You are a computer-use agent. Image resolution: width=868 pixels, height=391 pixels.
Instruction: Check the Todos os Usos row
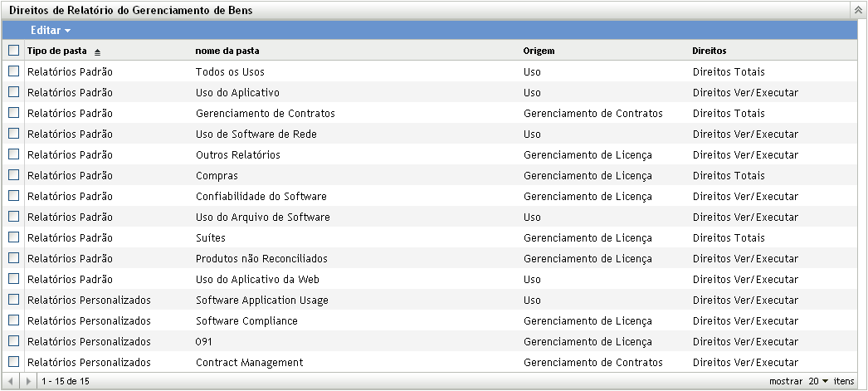(x=13, y=71)
